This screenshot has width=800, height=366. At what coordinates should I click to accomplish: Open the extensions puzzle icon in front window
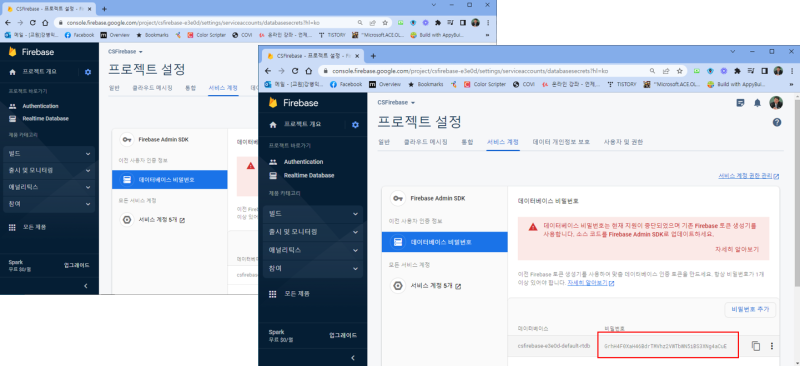(x=737, y=71)
